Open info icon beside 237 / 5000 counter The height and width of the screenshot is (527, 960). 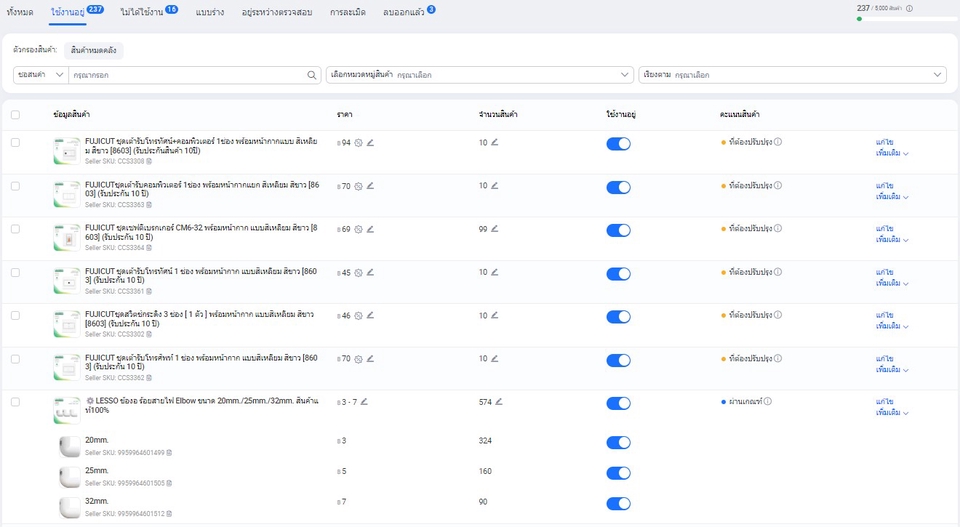click(x=910, y=9)
